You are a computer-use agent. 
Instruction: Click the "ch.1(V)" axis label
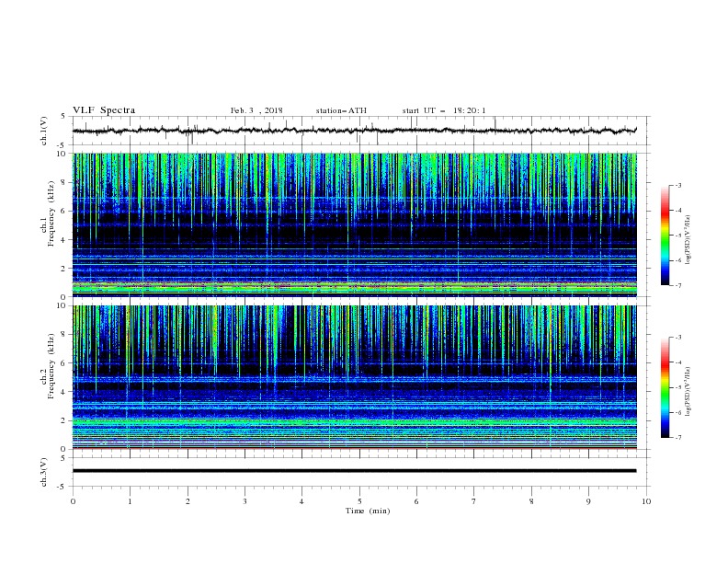pos(44,131)
